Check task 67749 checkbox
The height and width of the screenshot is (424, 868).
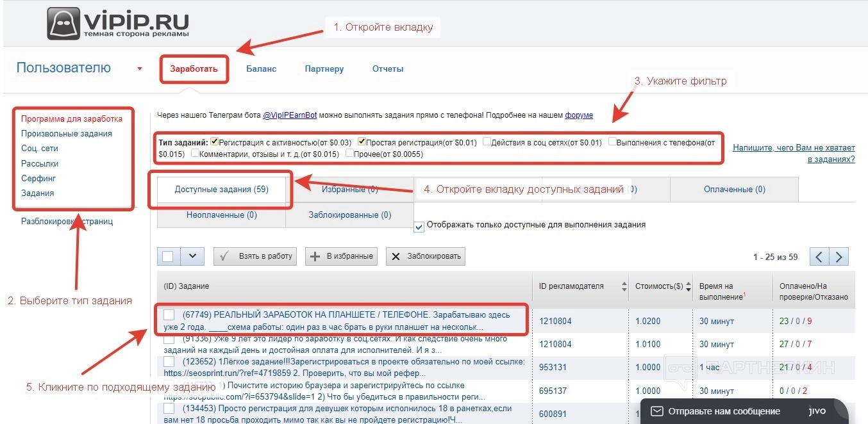click(169, 315)
